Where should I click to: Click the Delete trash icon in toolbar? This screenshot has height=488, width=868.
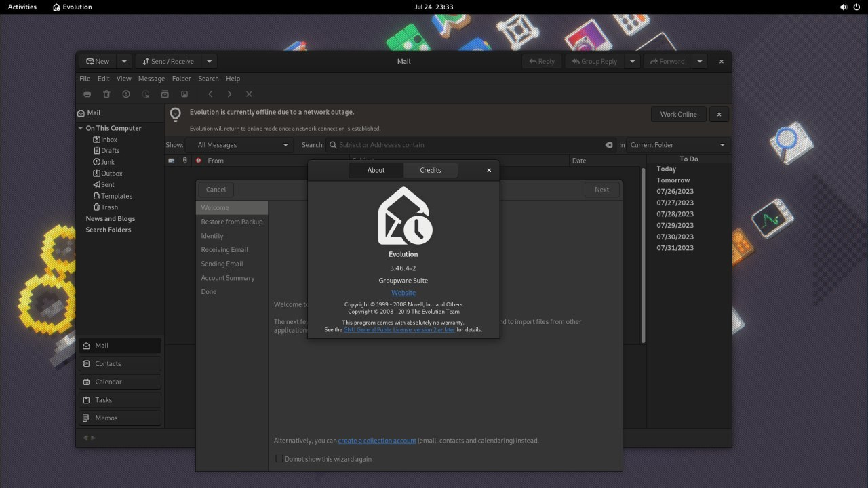coord(106,94)
